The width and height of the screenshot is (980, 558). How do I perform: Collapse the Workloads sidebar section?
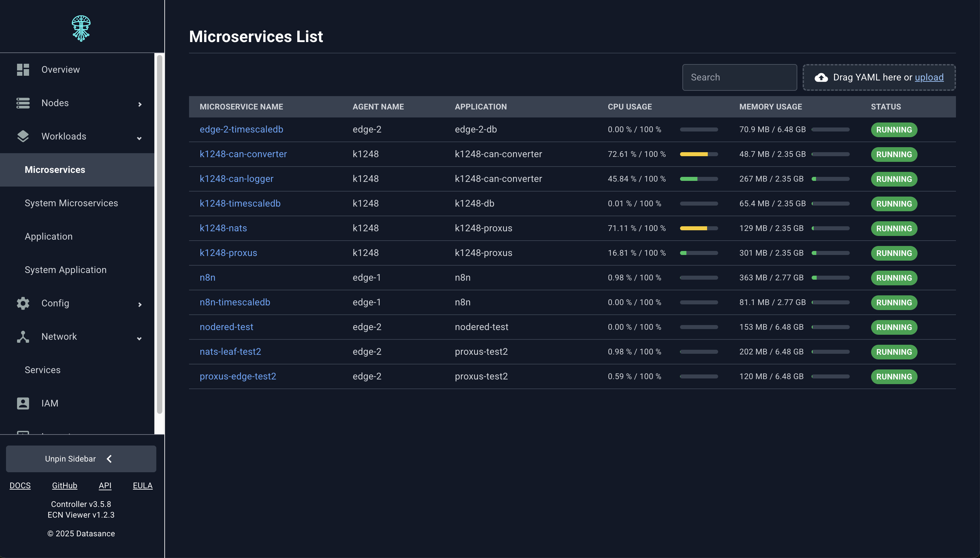[139, 138]
